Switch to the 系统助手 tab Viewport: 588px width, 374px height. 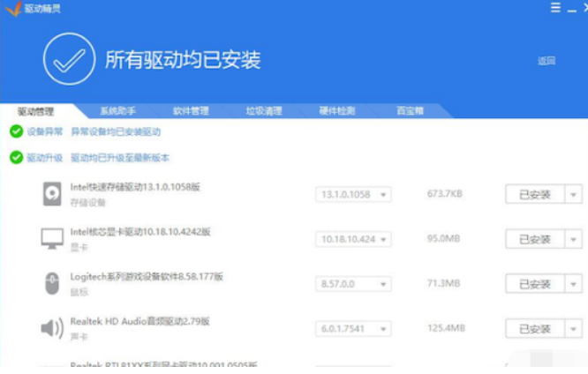coord(117,111)
